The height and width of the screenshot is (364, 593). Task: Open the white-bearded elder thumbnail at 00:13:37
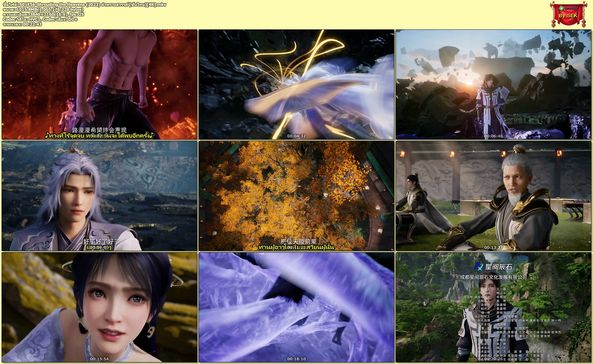[494, 196]
